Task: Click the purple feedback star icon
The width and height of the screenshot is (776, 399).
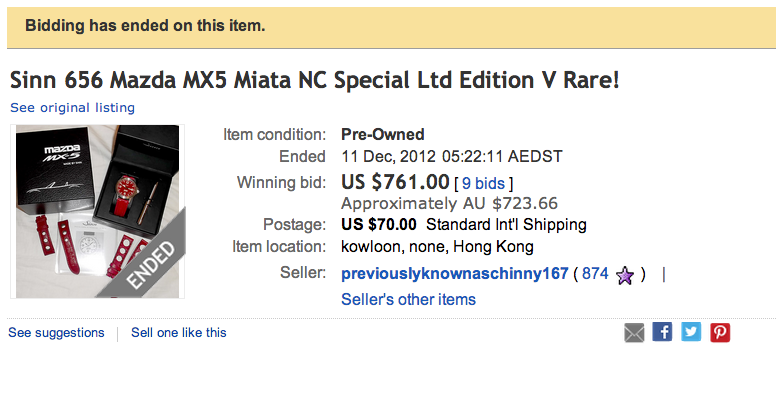Action: point(625,275)
